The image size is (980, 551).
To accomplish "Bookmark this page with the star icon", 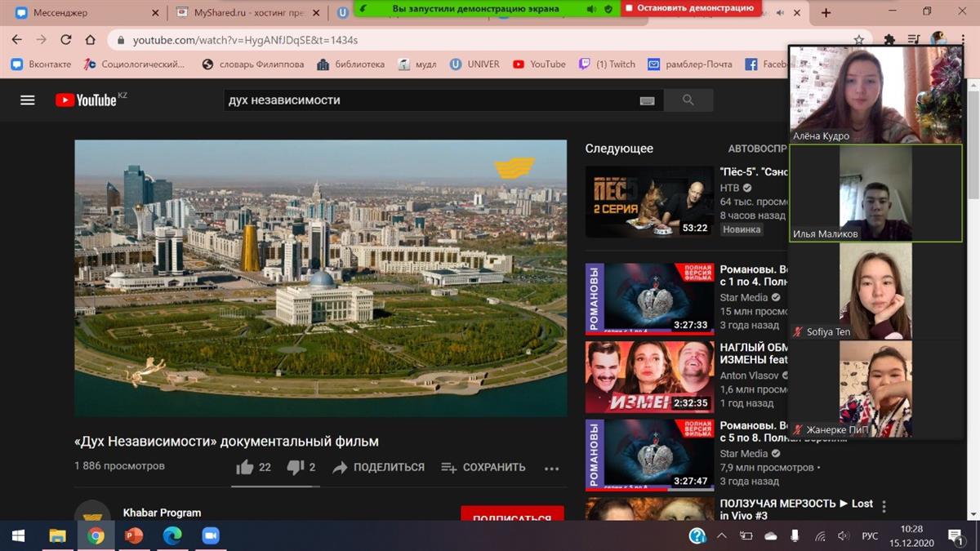I will (858, 40).
